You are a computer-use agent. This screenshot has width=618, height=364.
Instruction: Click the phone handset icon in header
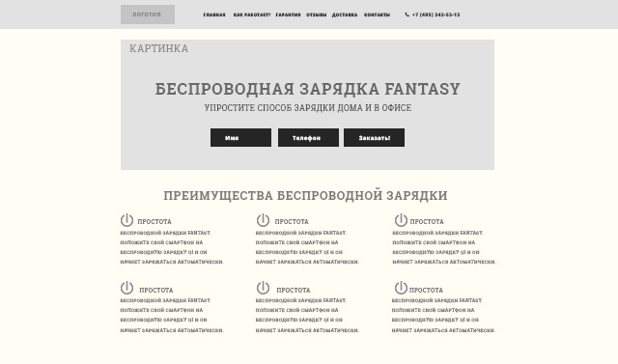tap(407, 14)
